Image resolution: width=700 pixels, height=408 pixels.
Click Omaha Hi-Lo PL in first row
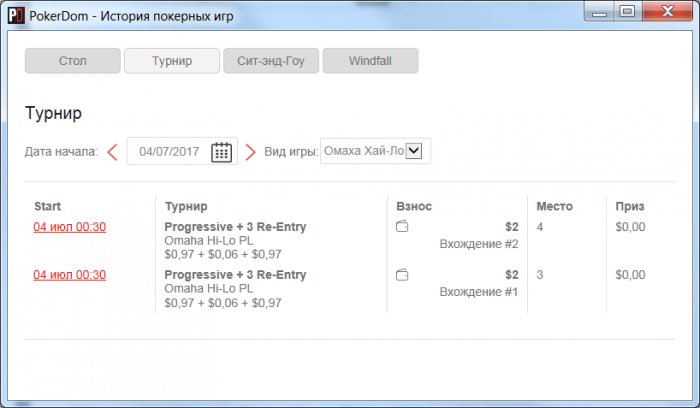pyautogui.click(x=209, y=241)
